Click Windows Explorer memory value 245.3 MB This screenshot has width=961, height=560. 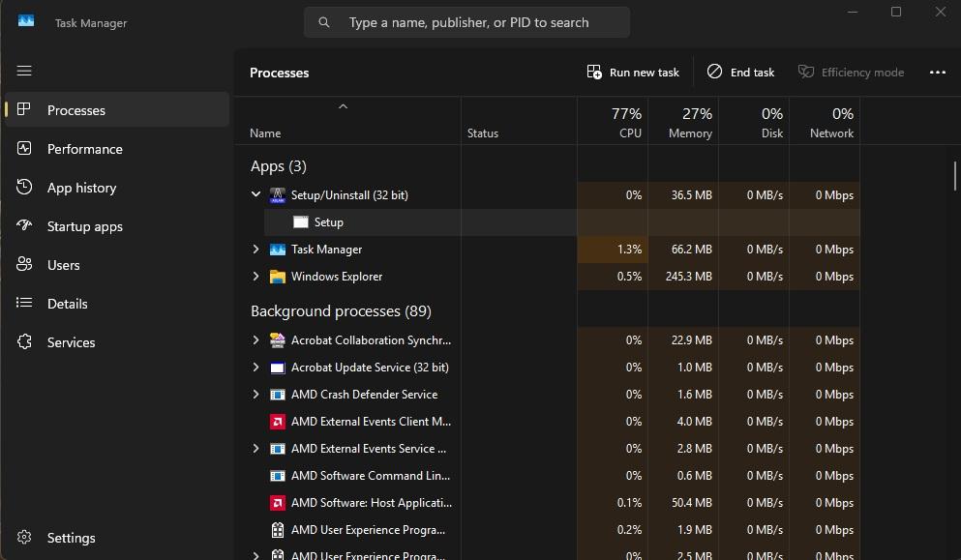click(x=688, y=277)
